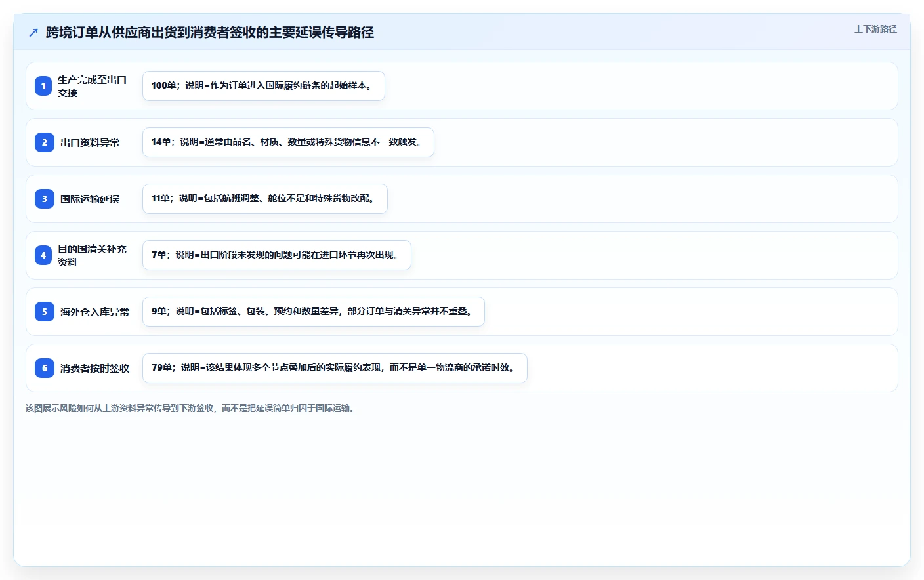This screenshot has height=580, width=924.
Task: Click the 上下游路径 label
Action: [875, 29]
